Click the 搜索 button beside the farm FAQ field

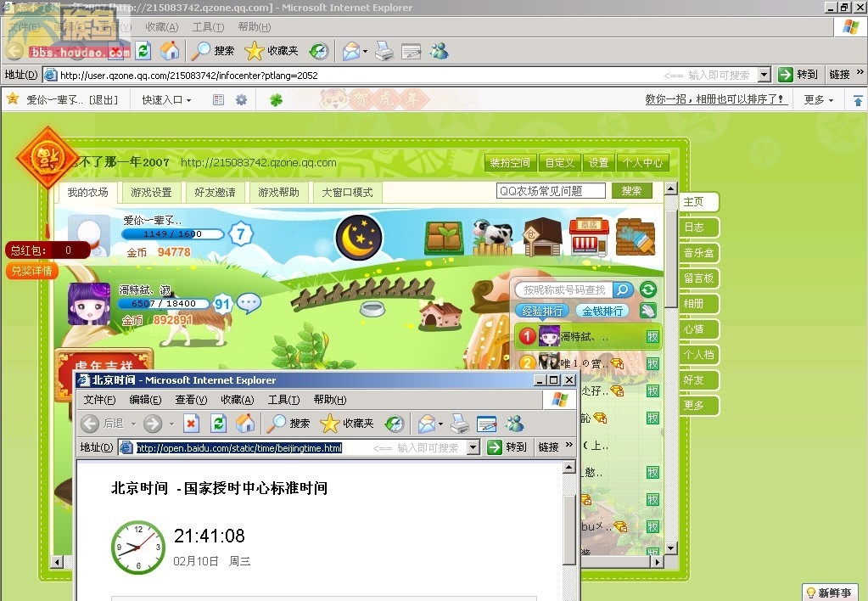tap(631, 191)
